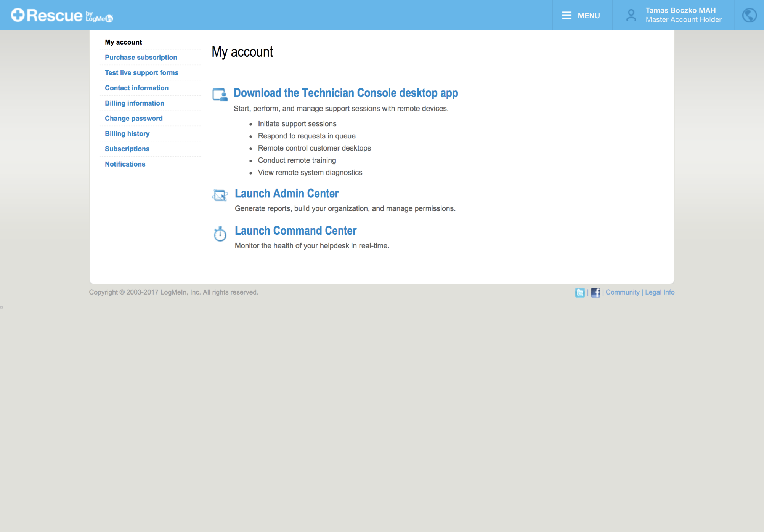The height and width of the screenshot is (532, 764).
Task: Open the Twitter icon in footer
Action: (x=580, y=292)
